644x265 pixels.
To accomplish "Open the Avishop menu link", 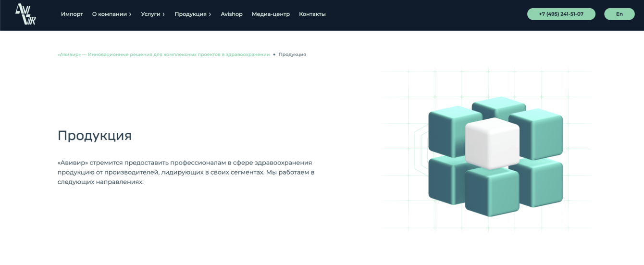I will click(232, 14).
